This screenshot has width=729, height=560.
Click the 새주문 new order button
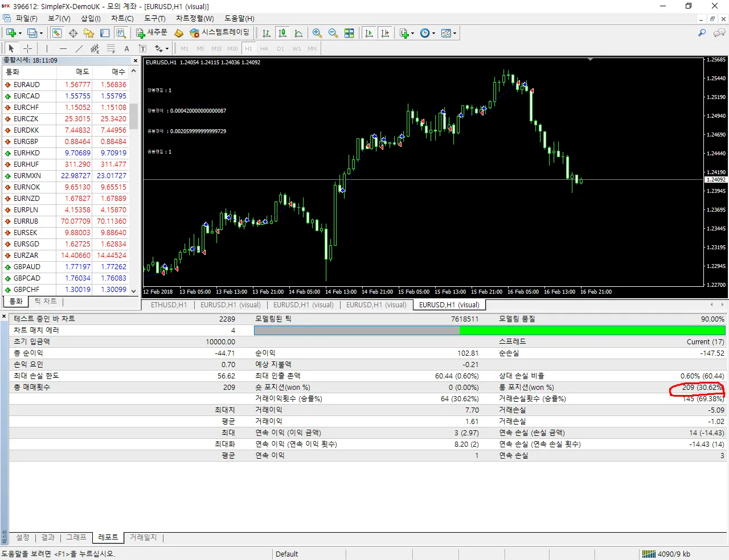(x=151, y=33)
